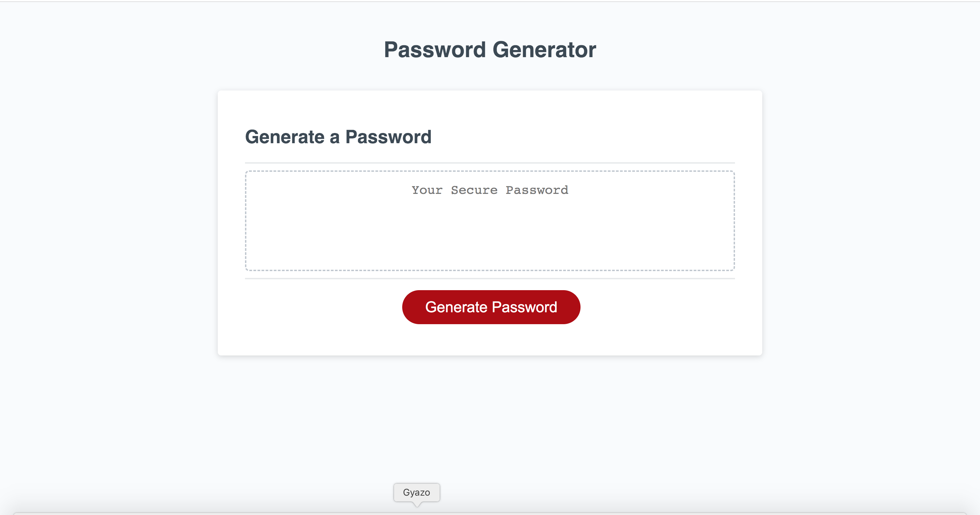
Task: Click the Your Secure Password placeholder text
Action: coord(490,190)
